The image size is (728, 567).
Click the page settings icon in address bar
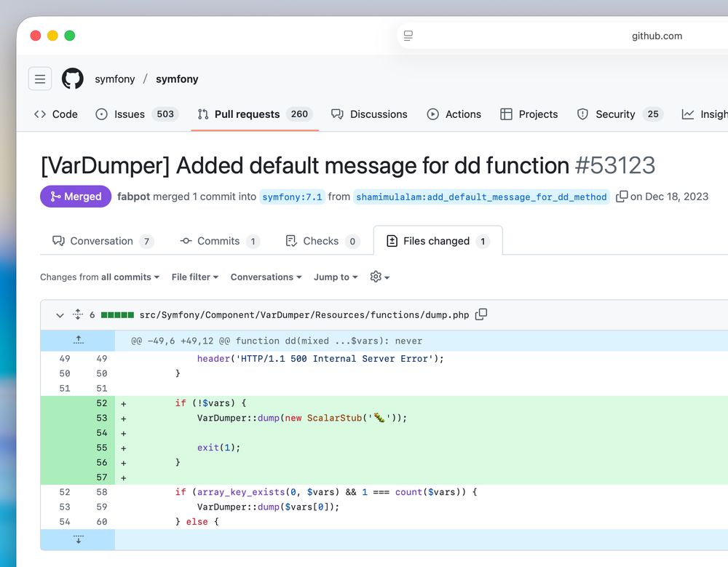408,36
